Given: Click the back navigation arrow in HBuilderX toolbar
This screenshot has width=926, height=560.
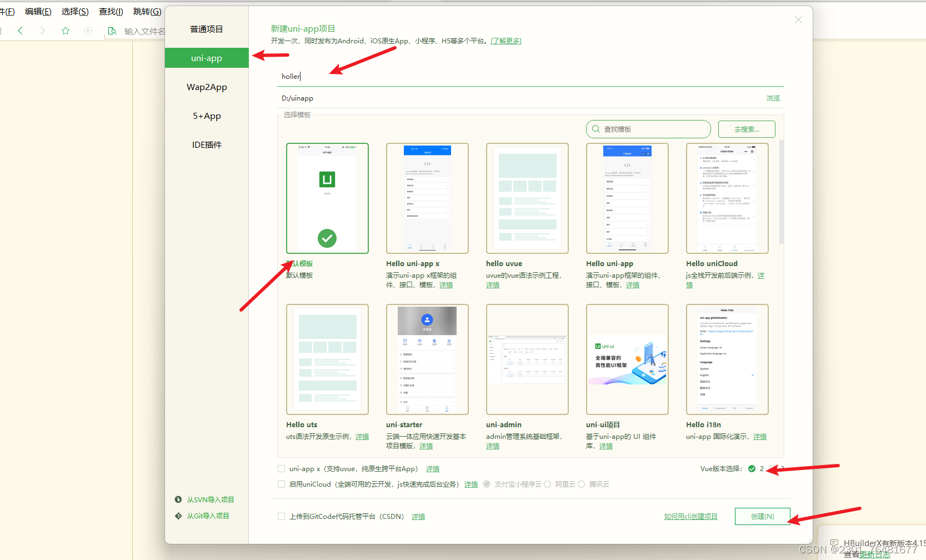Looking at the screenshot, I should click(20, 31).
